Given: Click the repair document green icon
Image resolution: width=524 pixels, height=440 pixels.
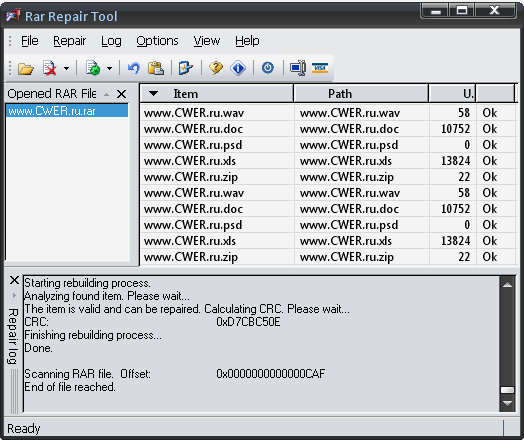Looking at the screenshot, I should pos(93,68).
